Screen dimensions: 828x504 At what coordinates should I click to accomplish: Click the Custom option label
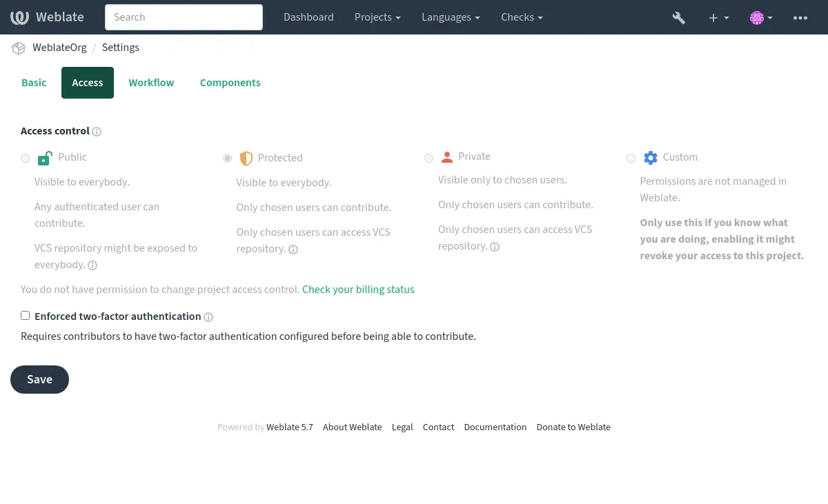click(680, 157)
